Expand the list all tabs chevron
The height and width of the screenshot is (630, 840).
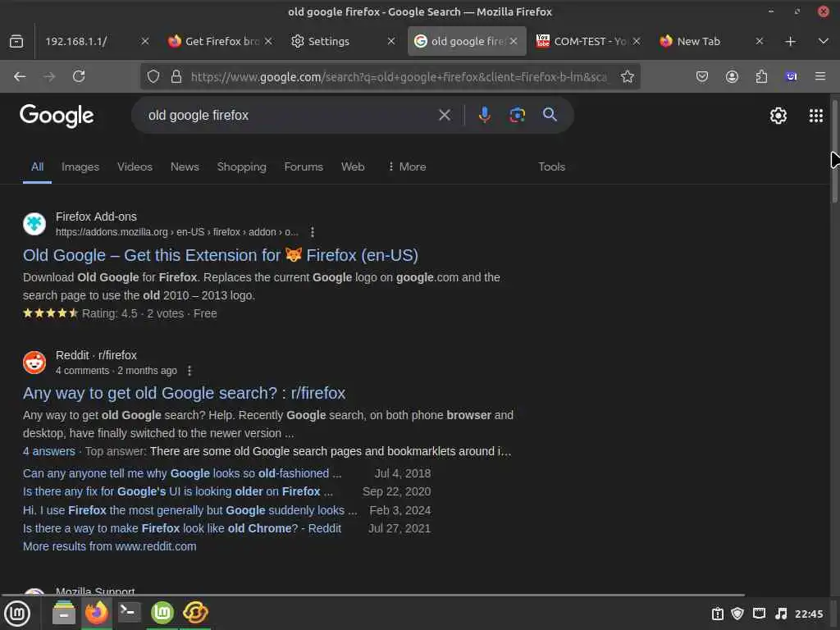point(824,41)
